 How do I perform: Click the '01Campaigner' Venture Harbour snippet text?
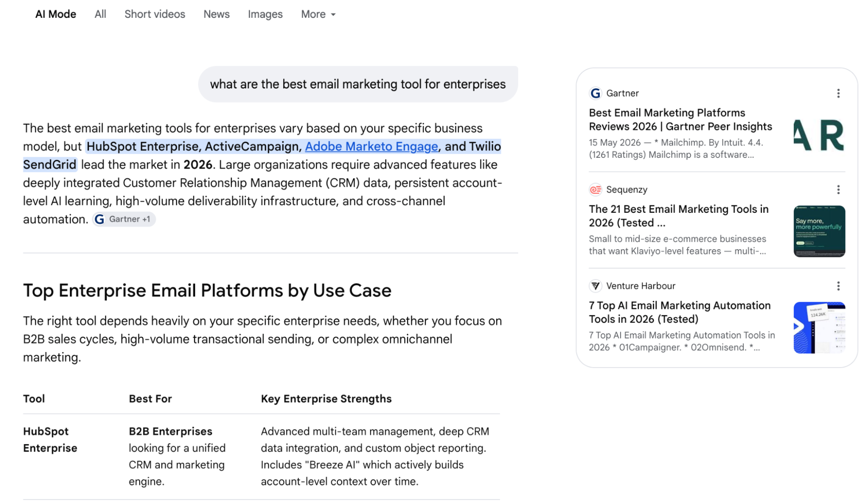[682, 341]
